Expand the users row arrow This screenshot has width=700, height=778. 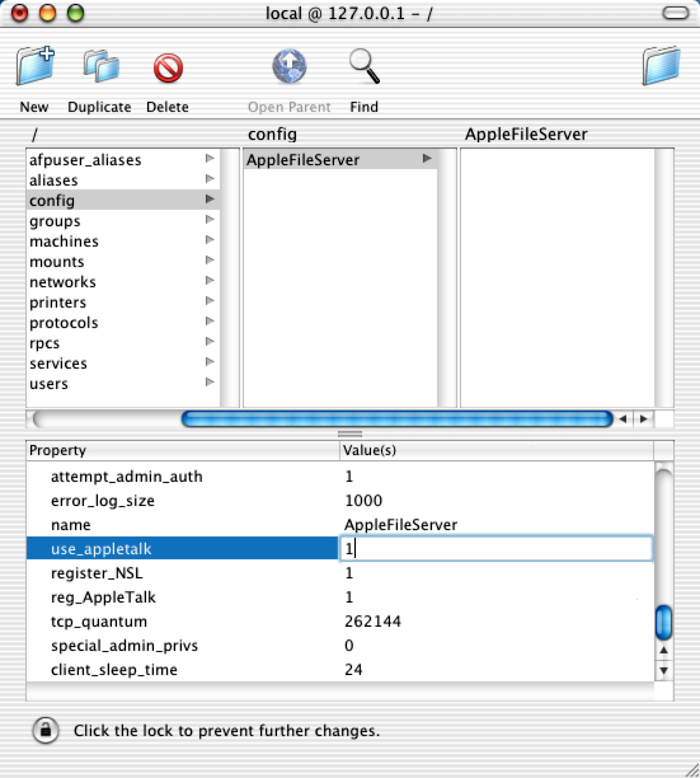click(210, 382)
